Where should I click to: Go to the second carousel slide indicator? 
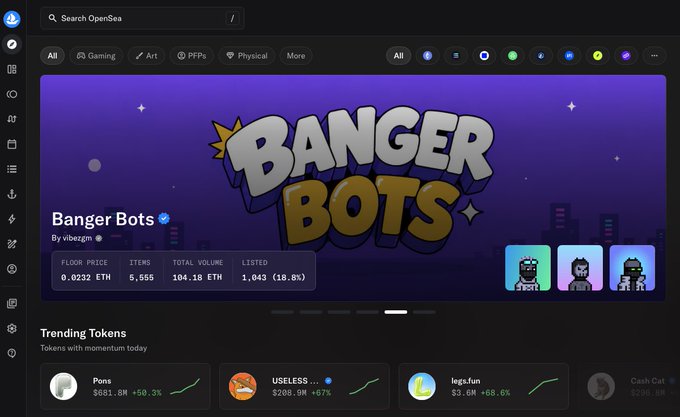pos(311,312)
